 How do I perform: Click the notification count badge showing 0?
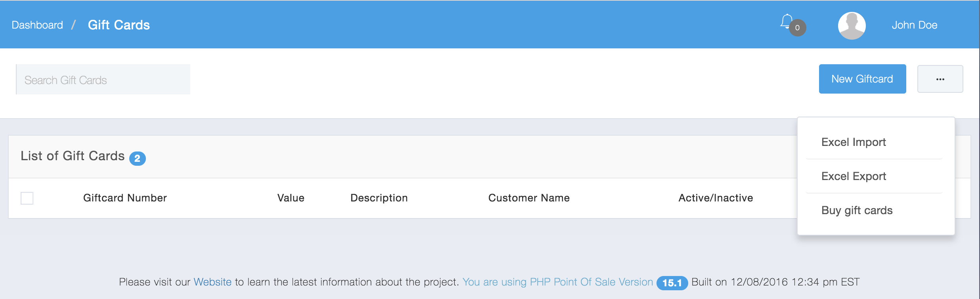click(x=798, y=28)
